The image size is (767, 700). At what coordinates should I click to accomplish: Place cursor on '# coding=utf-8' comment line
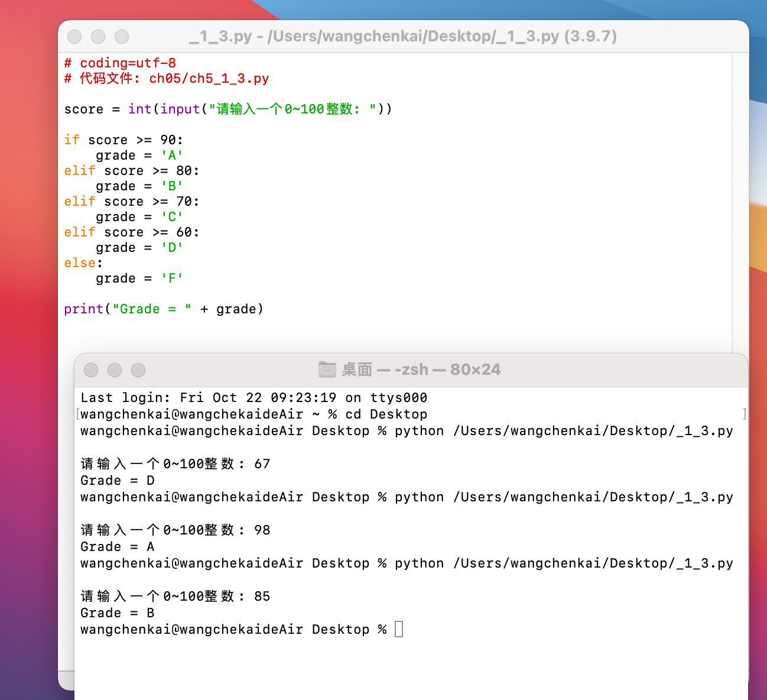click(x=120, y=63)
